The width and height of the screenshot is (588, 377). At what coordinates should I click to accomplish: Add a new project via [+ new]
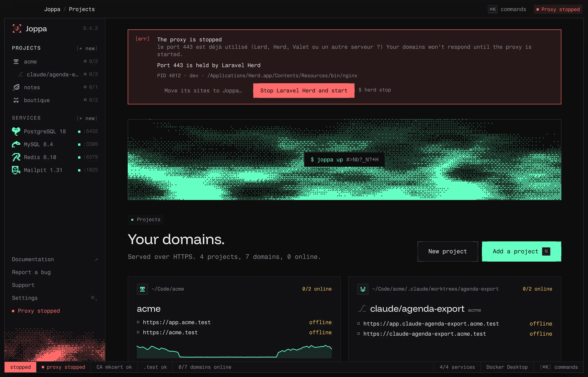point(87,48)
